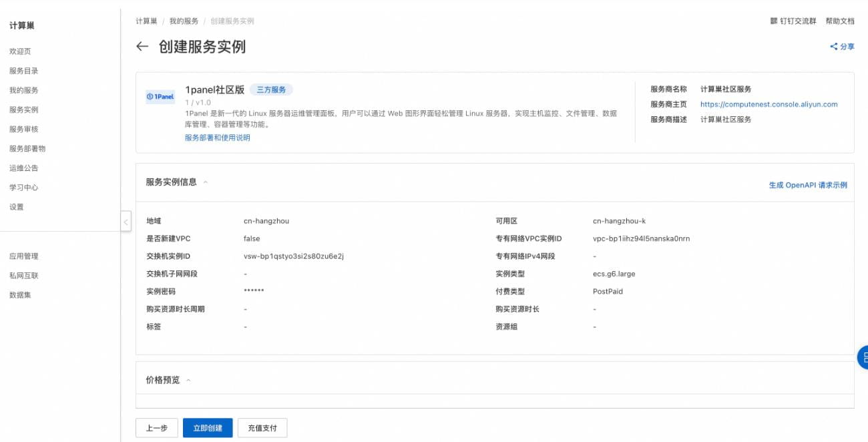Go to 服务实例 in the sidebar

coord(23,109)
